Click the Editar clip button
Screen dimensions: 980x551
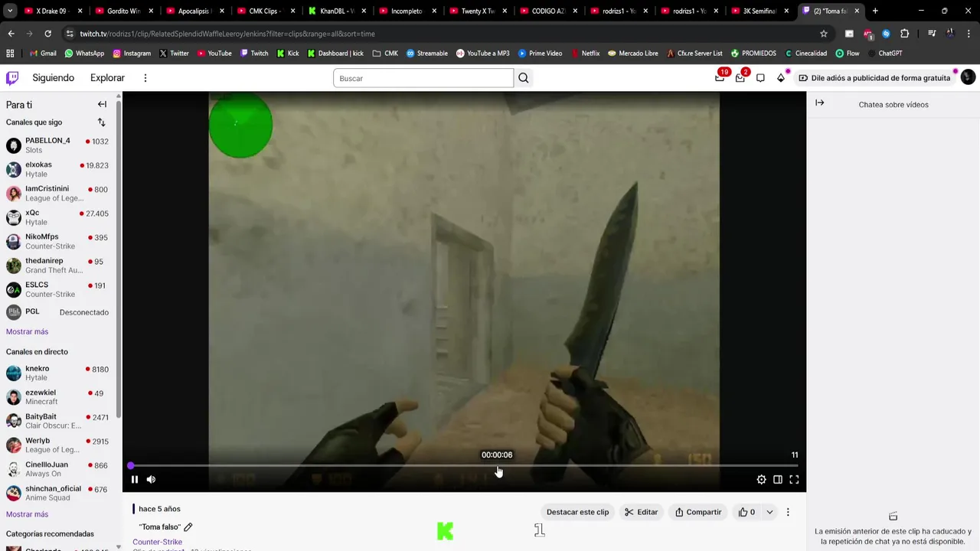pos(641,512)
